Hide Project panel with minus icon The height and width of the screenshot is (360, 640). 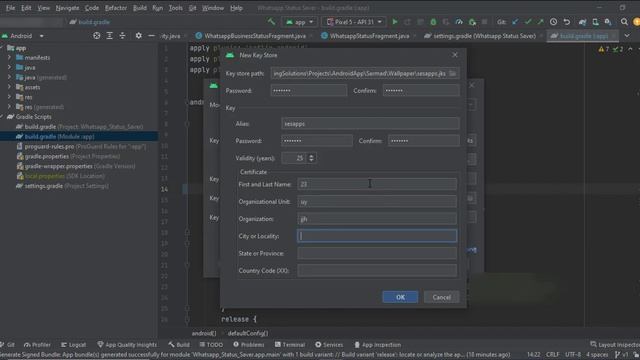pos(151,36)
